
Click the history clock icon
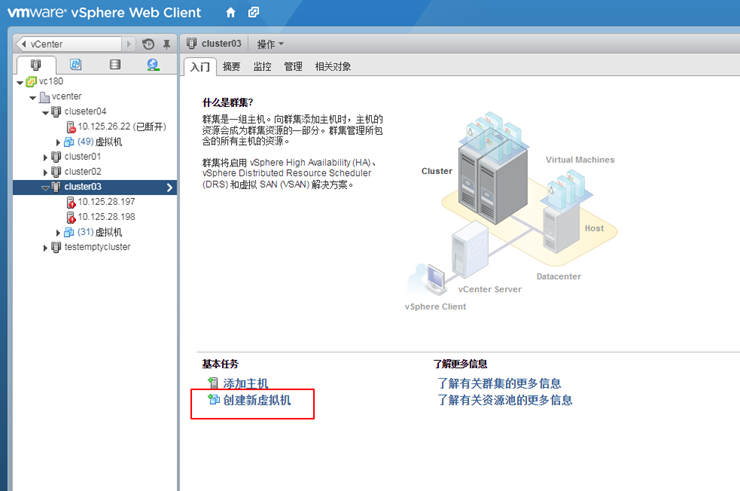148,44
